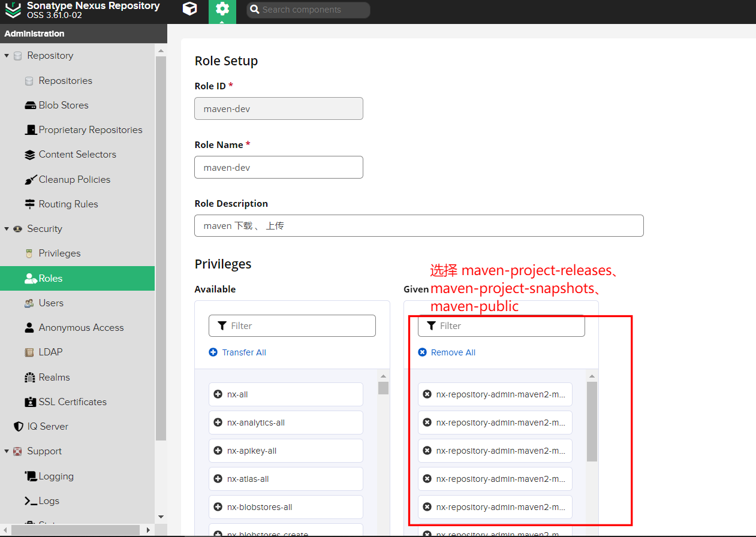This screenshot has height=537, width=756.
Task: Click the plus icon beside nx-all
Action: [218, 394]
